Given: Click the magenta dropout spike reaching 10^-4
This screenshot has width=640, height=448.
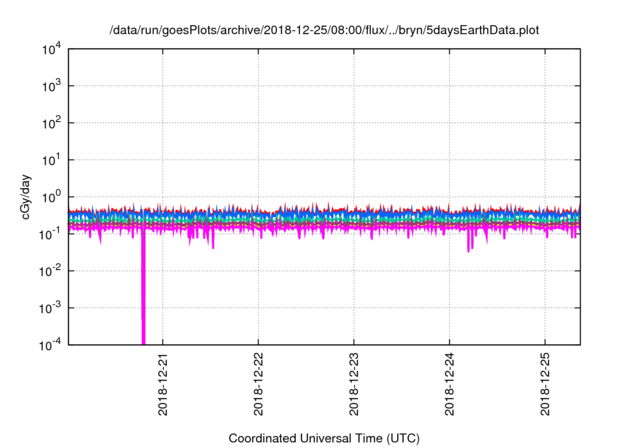Looking at the screenshot, I should (143, 288).
